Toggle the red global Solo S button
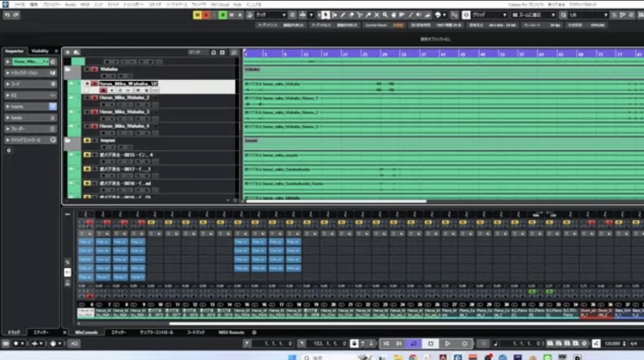The image size is (644, 360). tap(206, 15)
